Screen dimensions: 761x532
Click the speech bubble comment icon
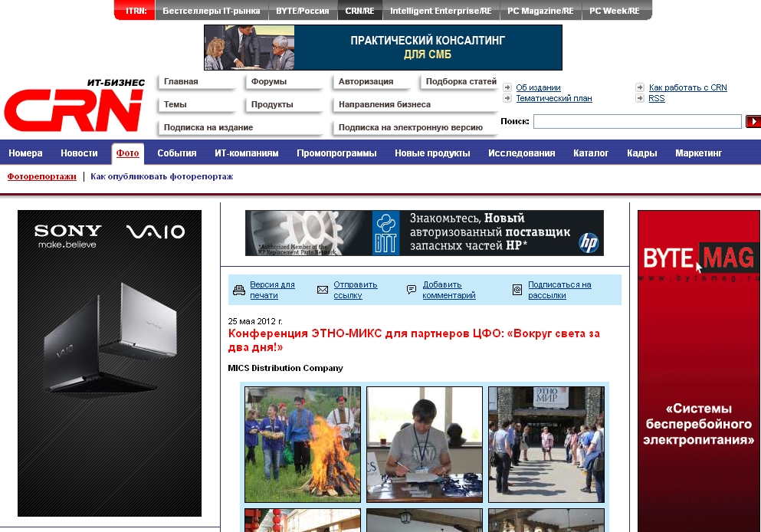click(x=411, y=290)
